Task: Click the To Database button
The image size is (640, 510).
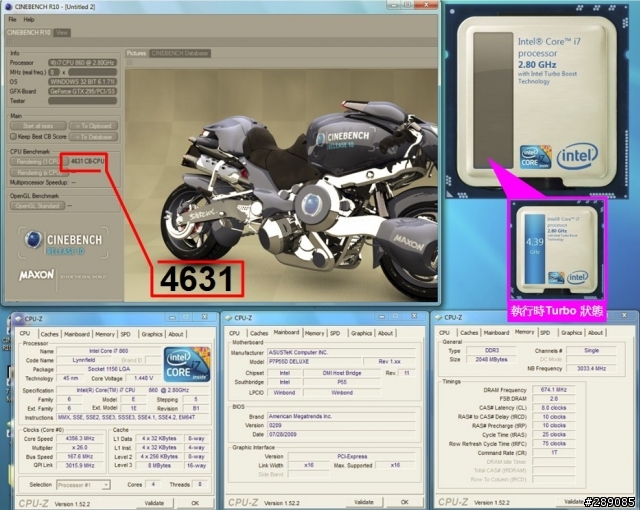Action: pos(93,137)
